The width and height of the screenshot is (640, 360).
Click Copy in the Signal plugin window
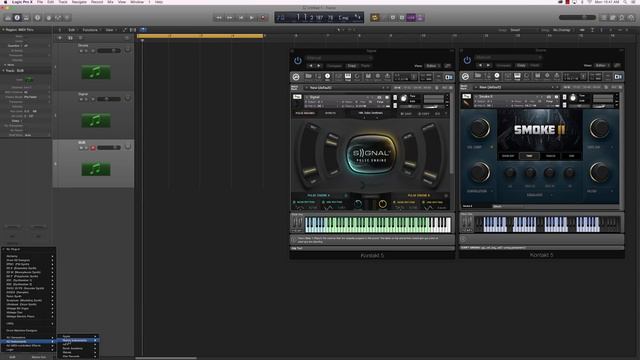coord(351,66)
